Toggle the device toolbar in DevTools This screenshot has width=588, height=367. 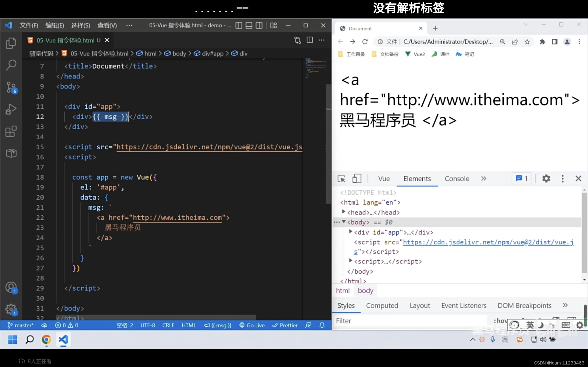357,179
